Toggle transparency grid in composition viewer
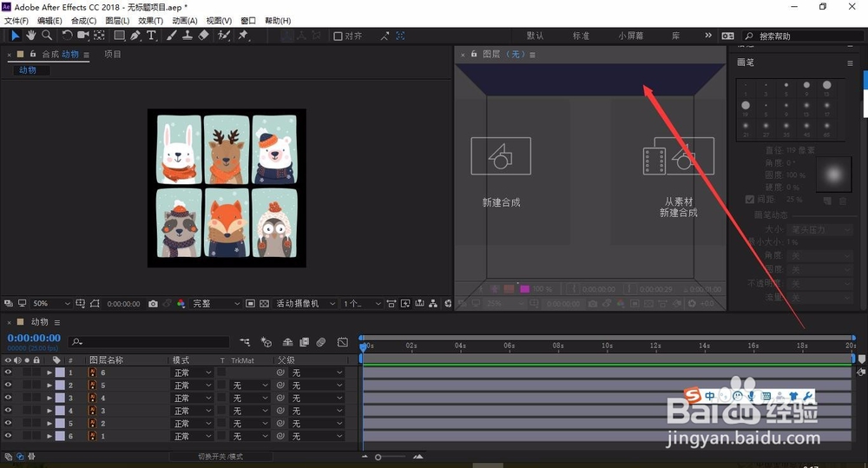The image size is (868, 468). 264,304
